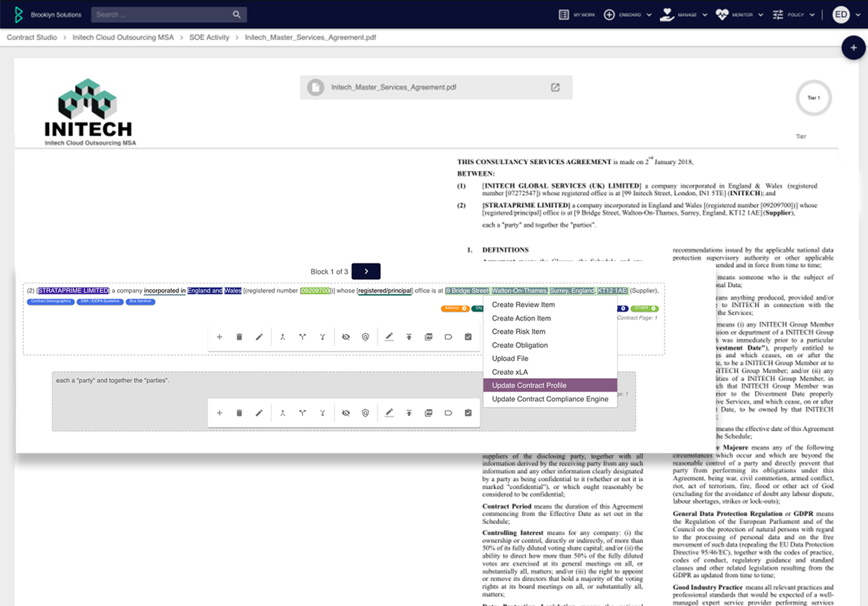Open the ED user avatar
Screen dimensions: 868x606
841,15
